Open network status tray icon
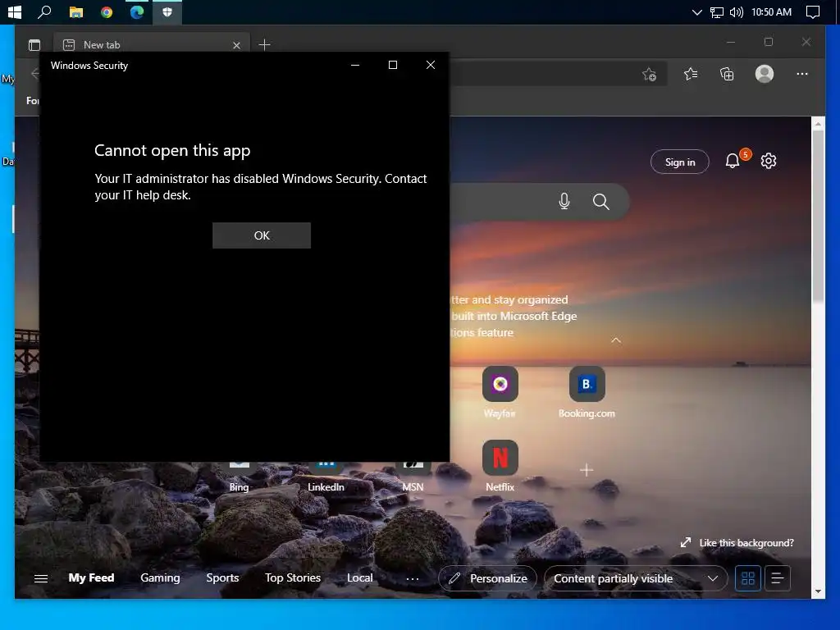The height and width of the screenshot is (630, 840). 716,11
